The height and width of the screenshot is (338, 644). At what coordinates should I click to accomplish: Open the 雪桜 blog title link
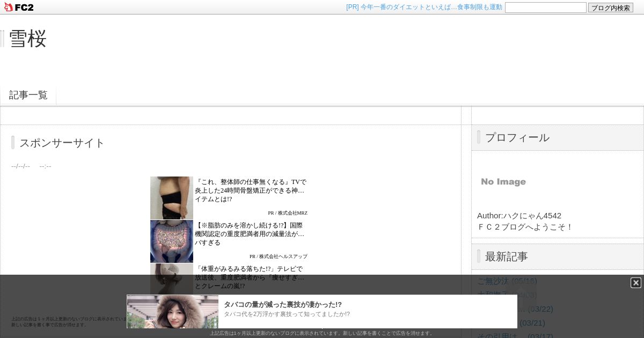(x=28, y=39)
